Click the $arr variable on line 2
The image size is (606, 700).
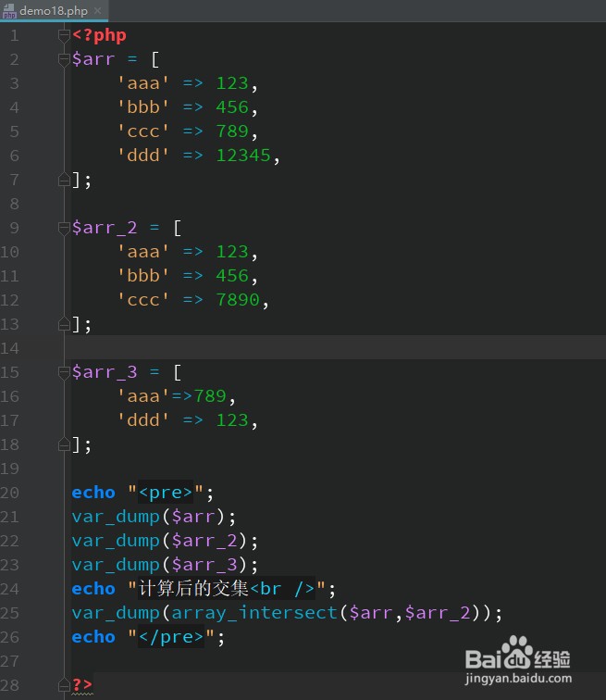(x=93, y=59)
